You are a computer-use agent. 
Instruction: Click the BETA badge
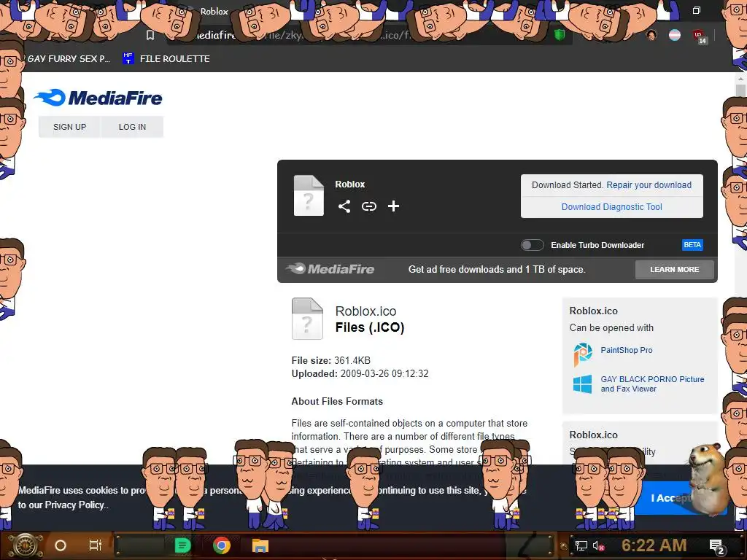click(692, 245)
